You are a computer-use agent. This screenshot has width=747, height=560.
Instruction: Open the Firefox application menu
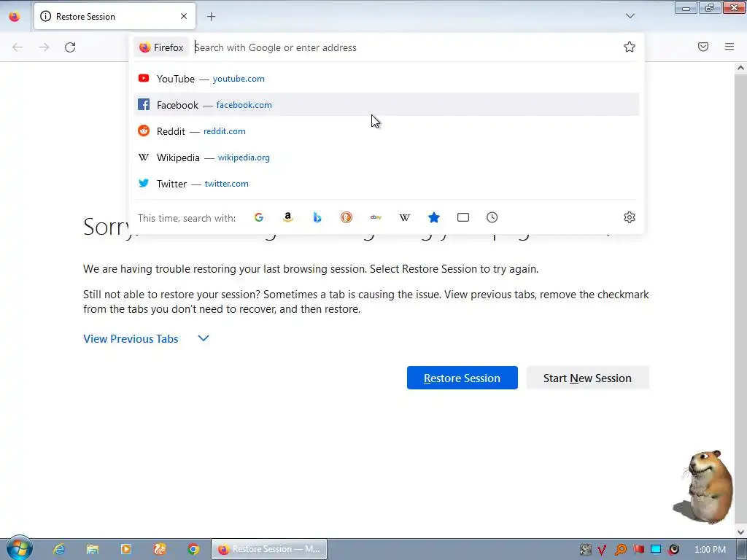click(x=729, y=47)
